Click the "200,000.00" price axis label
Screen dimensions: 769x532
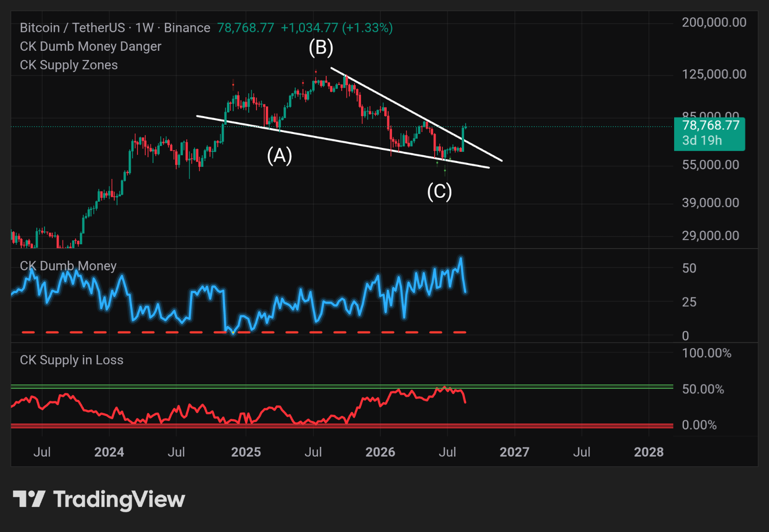click(714, 22)
